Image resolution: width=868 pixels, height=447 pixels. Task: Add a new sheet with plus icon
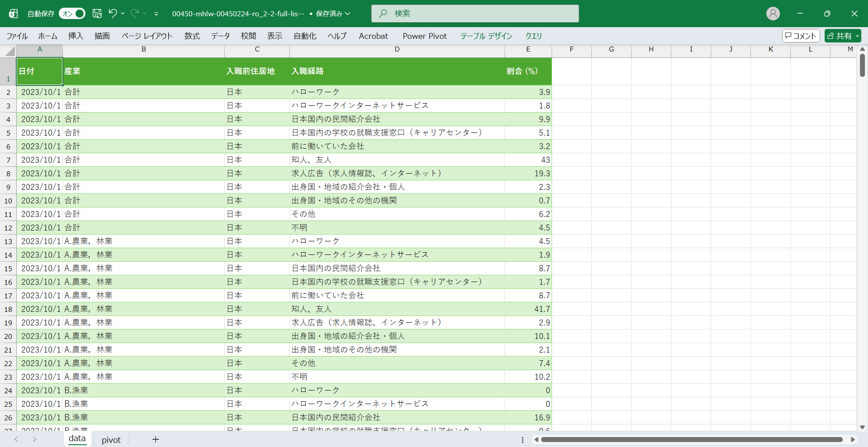pyautogui.click(x=156, y=439)
